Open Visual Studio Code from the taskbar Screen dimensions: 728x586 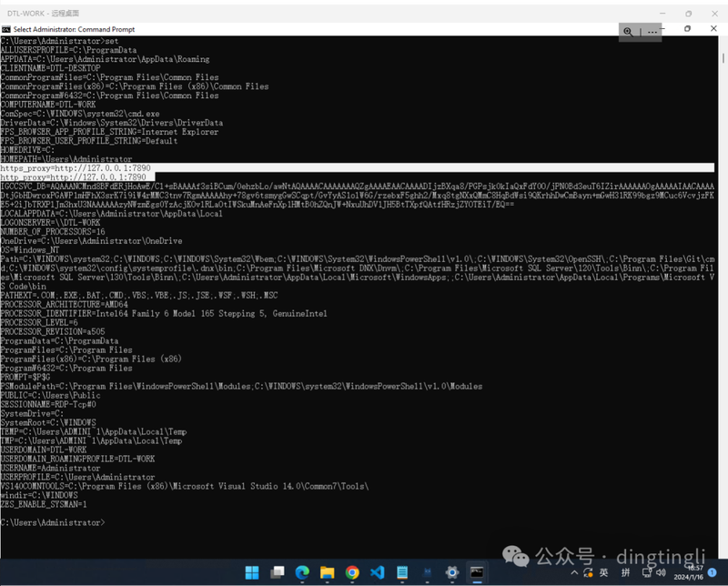(378, 572)
